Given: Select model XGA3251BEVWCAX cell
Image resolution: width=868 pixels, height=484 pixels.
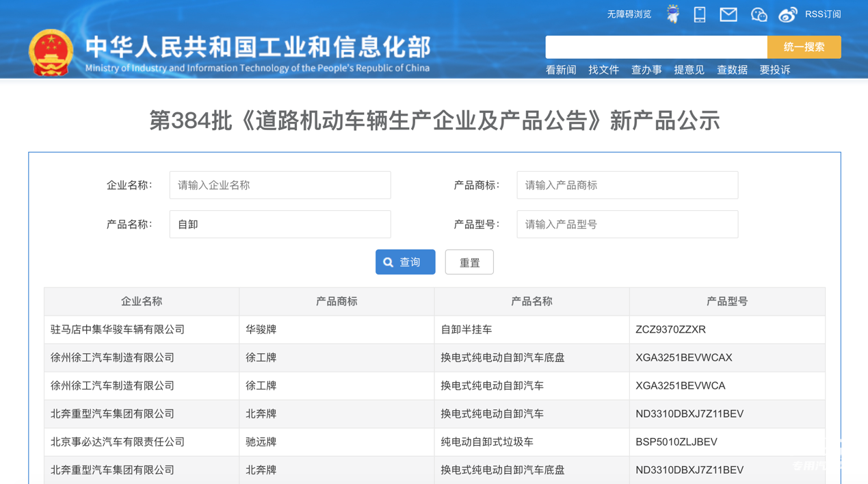Looking at the screenshot, I should 727,357.
